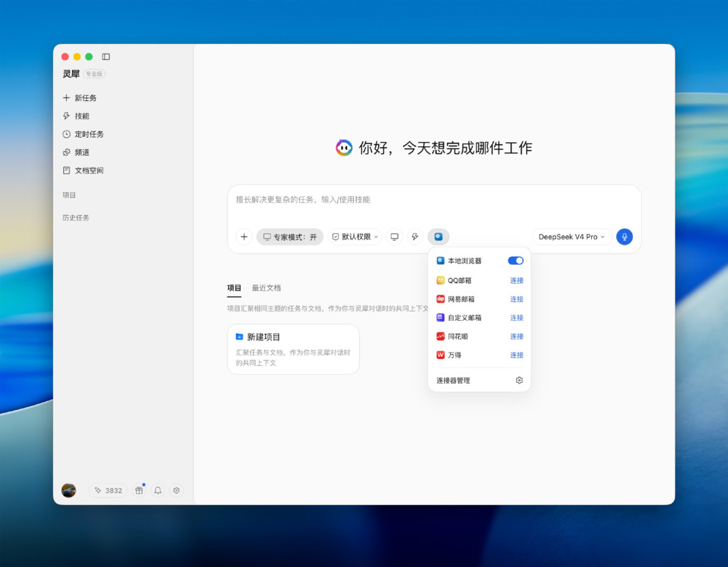Click 连接 link for 同花顺
728x567 pixels.
click(517, 336)
